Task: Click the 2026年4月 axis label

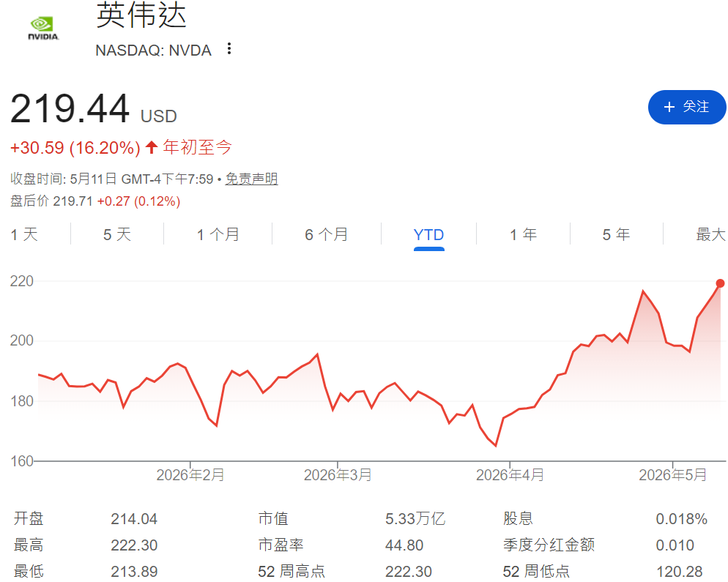Action: point(510,475)
